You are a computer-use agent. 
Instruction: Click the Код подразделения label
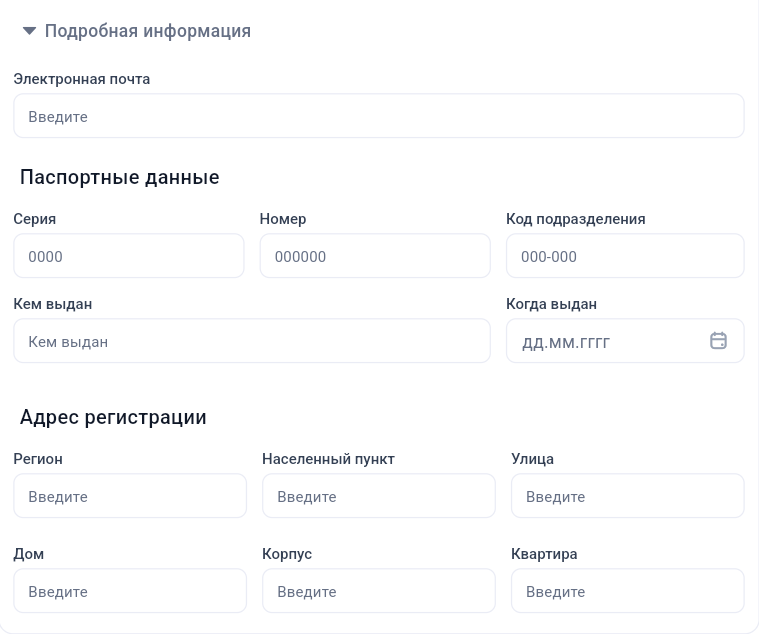click(576, 219)
